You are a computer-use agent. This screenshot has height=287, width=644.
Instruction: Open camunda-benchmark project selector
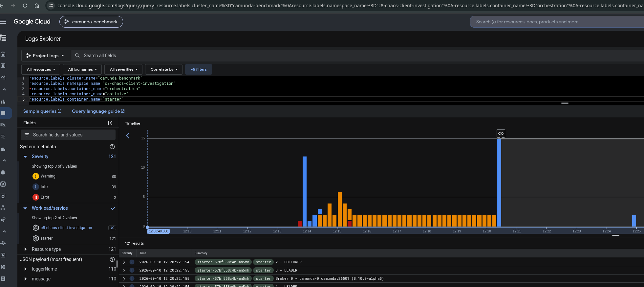[x=91, y=22]
